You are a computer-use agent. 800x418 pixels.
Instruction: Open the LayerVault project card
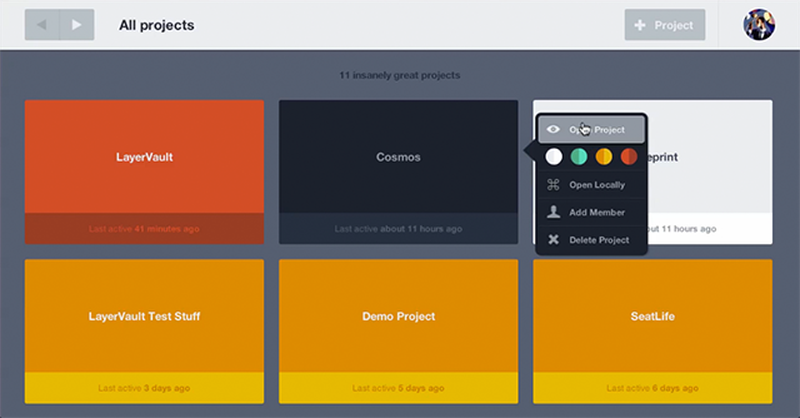point(144,172)
